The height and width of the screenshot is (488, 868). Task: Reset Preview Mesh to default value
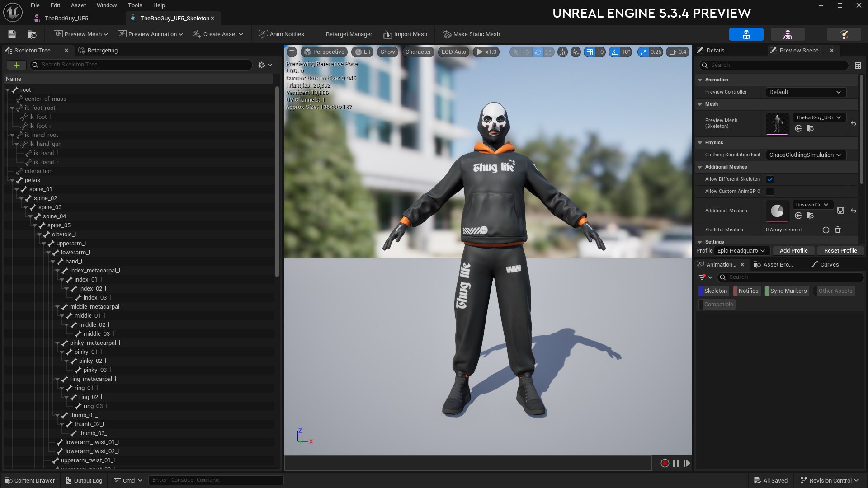coord(854,123)
